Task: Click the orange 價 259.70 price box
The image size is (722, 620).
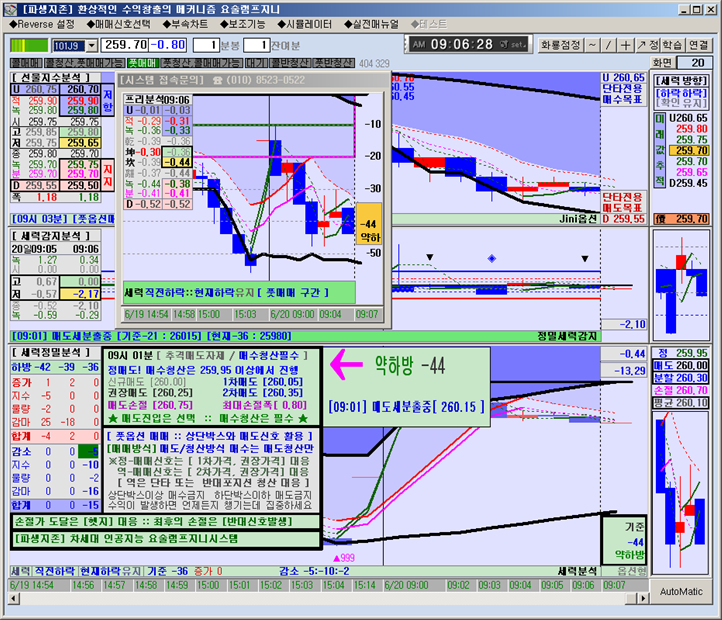Action: (681, 219)
